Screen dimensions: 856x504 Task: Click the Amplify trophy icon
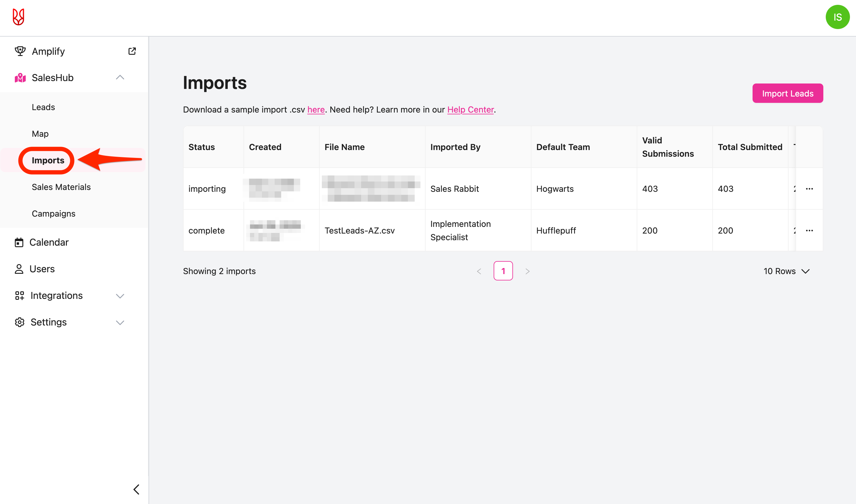click(20, 51)
